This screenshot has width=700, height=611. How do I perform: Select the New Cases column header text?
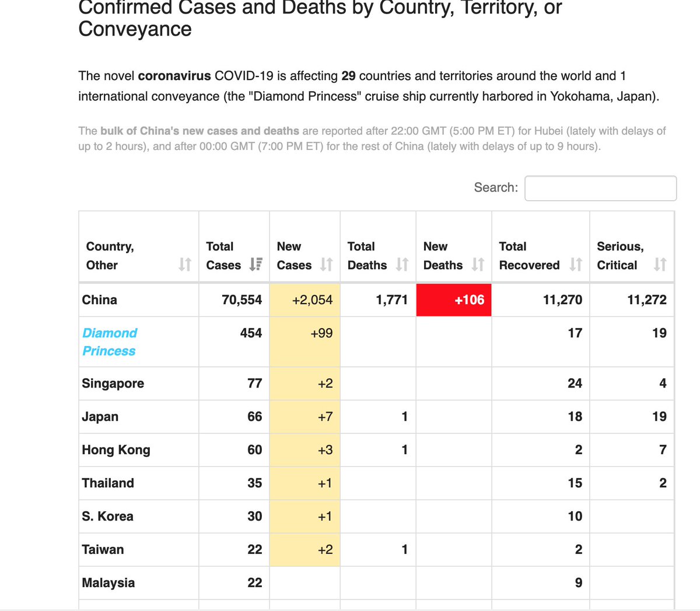coord(294,256)
